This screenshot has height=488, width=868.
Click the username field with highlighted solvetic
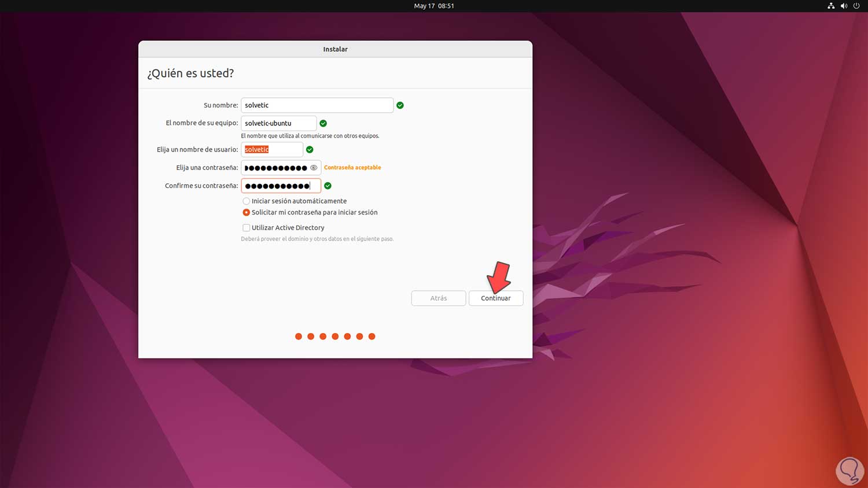click(272, 150)
